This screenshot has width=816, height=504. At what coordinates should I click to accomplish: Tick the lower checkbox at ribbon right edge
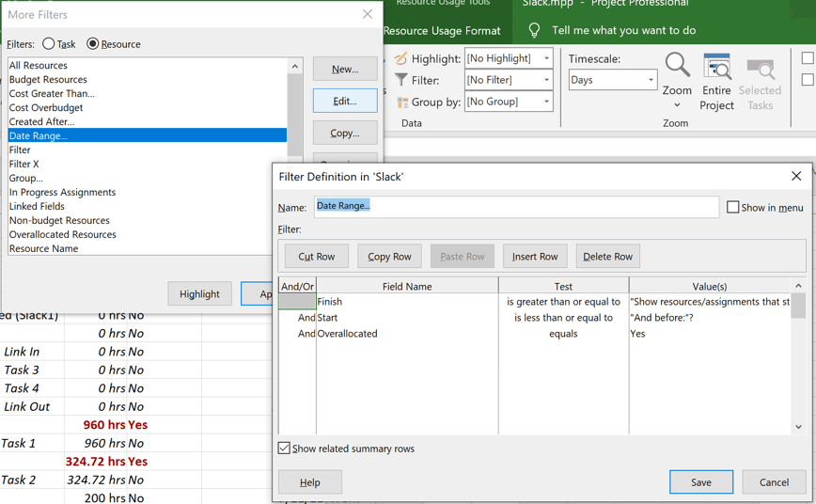point(808,80)
